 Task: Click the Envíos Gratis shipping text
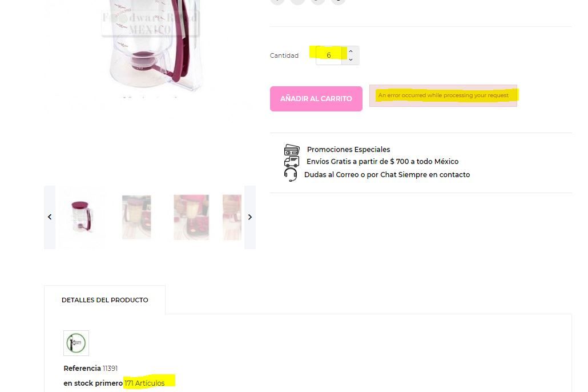(x=382, y=162)
